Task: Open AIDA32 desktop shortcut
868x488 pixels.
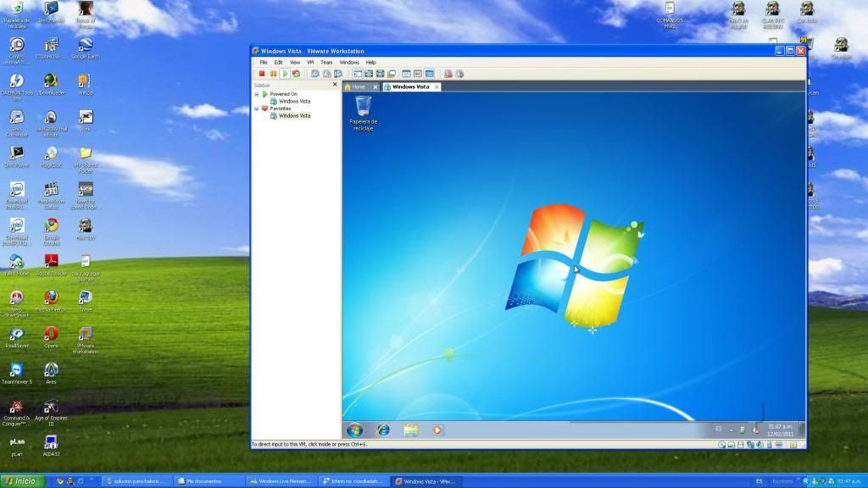Action: (x=52, y=446)
